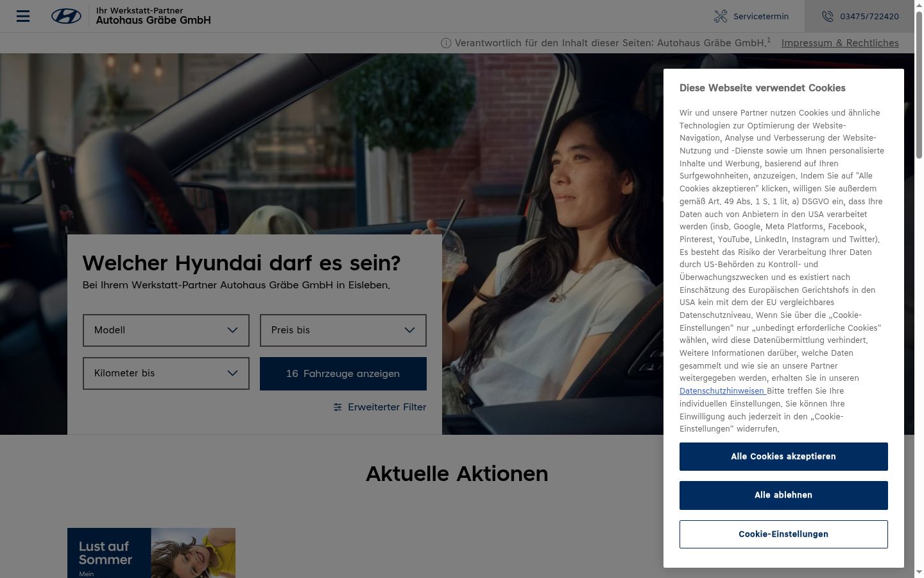
Task: Click the phone handset icon
Action: click(x=828, y=16)
